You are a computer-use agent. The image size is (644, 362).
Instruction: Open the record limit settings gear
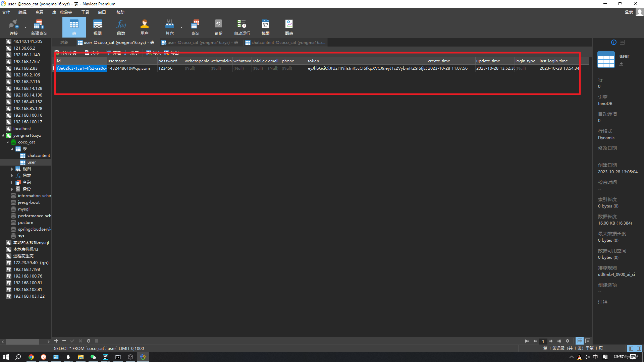pyautogui.click(x=568, y=341)
